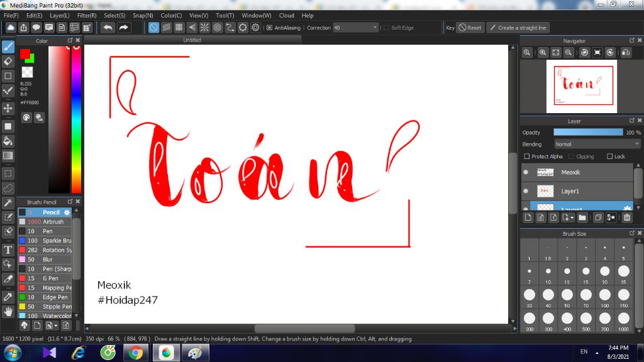
Task: Enable crisscross grid snap
Action: tap(179, 28)
